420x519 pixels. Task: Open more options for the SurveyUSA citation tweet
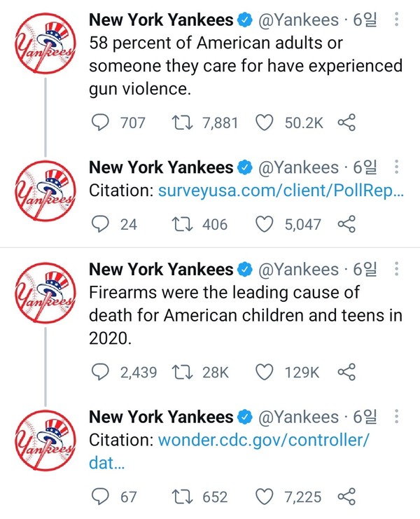tap(397, 167)
